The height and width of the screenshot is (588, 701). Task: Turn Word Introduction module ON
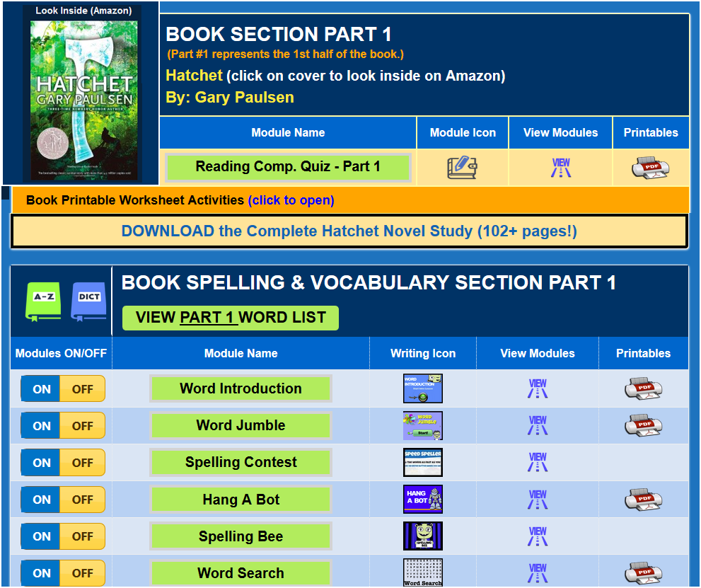pos(41,389)
